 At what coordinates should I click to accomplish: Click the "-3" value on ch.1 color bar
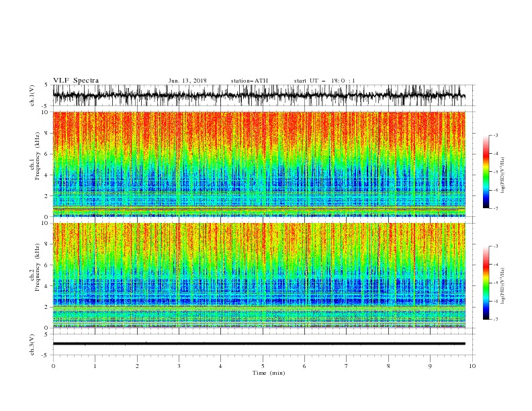click(x=496, y=135)
